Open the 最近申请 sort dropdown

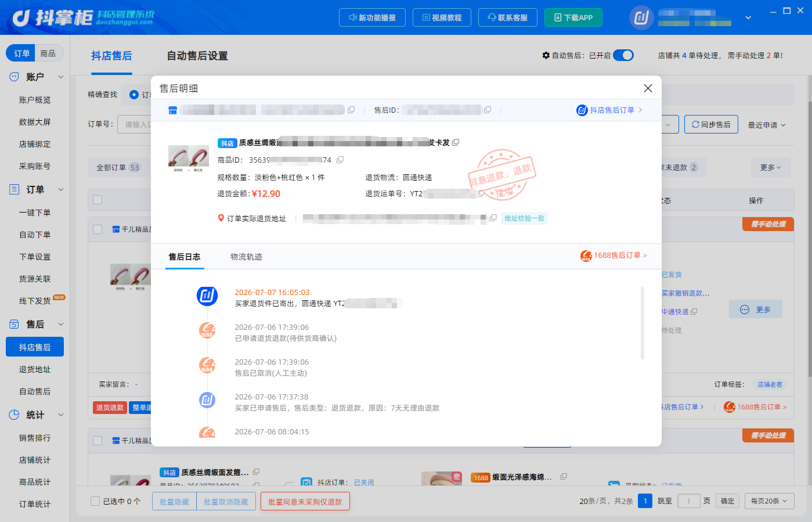click(x=767, y=125)
